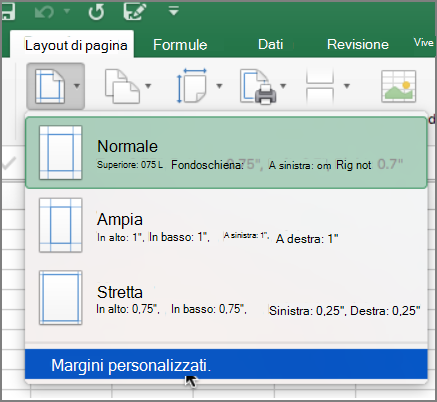Select the Normale margin preset
This screenshot has width=437, height=402.
pyautogui.click(x=226, y=153)
